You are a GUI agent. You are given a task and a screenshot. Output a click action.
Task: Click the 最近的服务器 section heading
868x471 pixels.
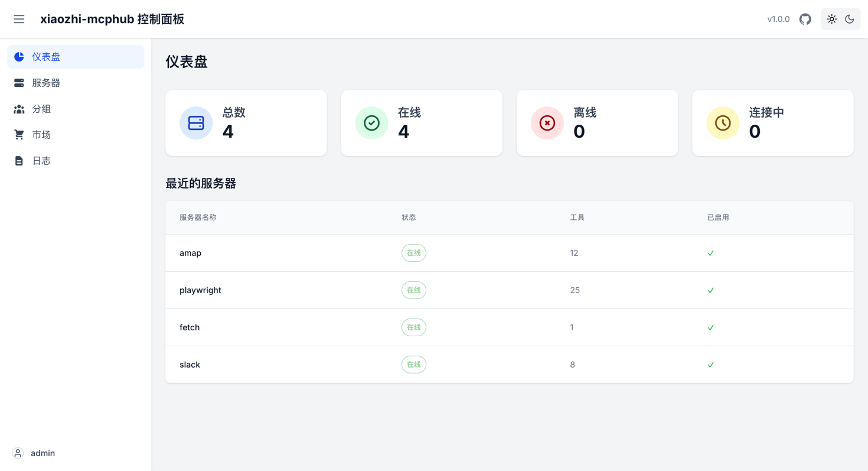coord(201,184)
